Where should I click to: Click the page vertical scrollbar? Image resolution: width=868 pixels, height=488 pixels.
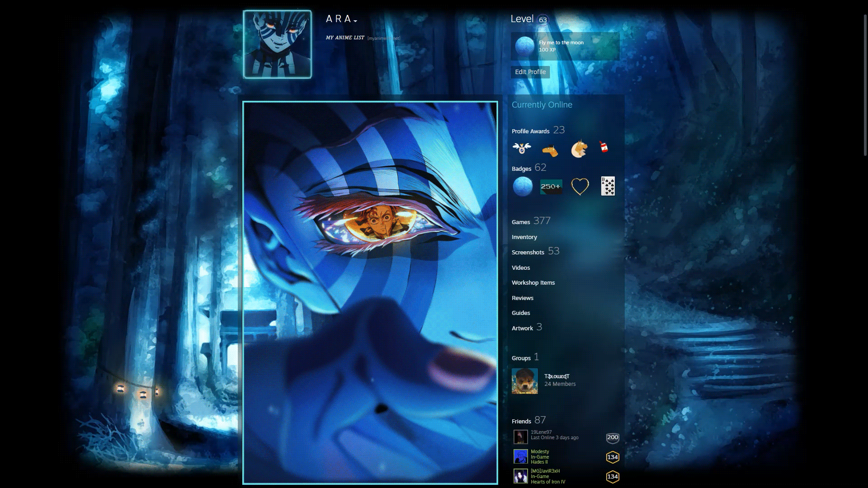click(865, 86)
